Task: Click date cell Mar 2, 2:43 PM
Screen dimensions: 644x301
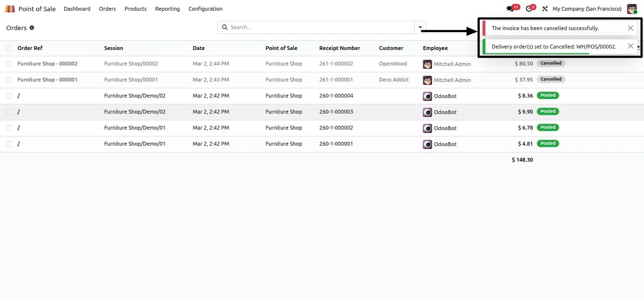Action: [x=211, y=80]
